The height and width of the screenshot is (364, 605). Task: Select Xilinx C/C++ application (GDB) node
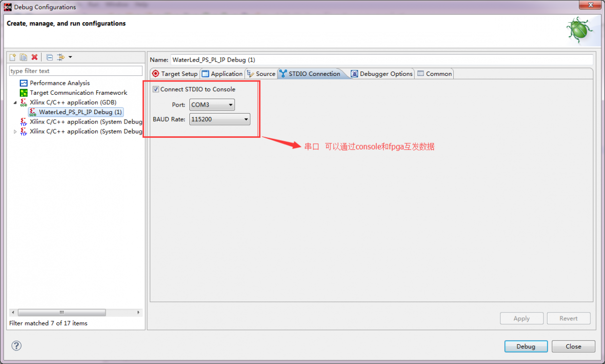(73, 102)
